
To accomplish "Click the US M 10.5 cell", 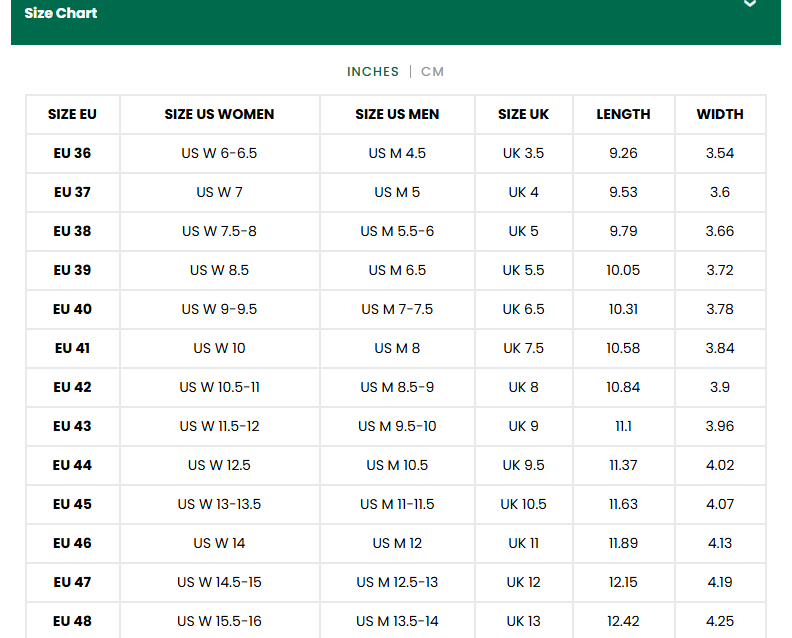I will coord(397,465).
